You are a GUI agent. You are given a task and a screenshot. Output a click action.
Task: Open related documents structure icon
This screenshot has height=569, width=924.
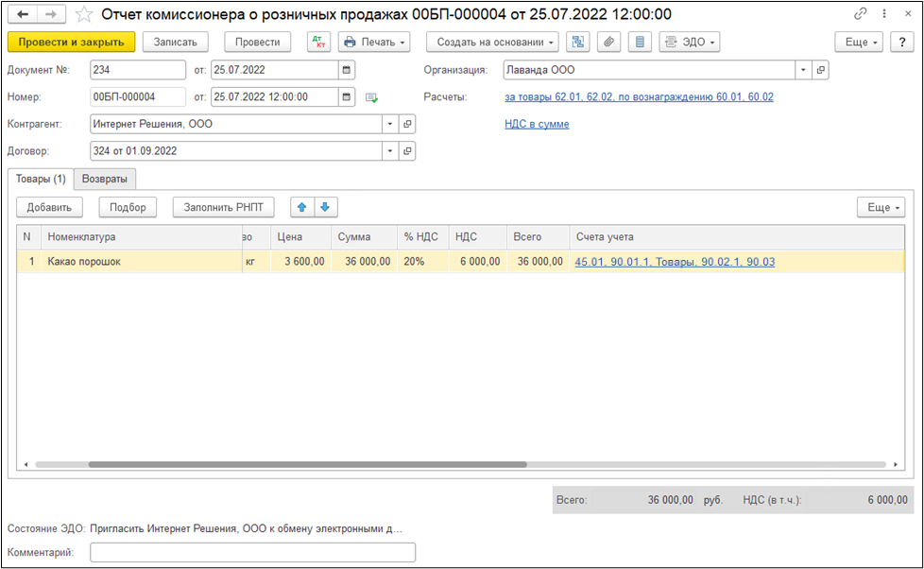click(578, 42)
